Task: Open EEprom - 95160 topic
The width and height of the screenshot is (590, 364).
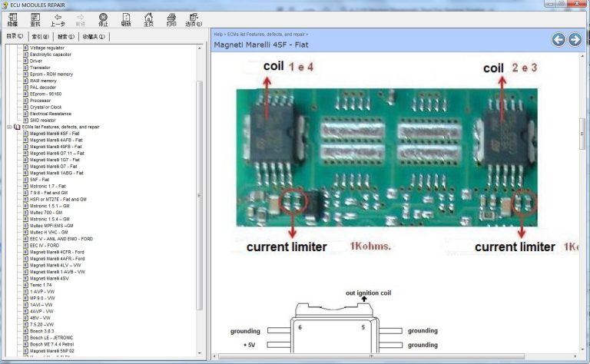Action: [x=45, y=94]
